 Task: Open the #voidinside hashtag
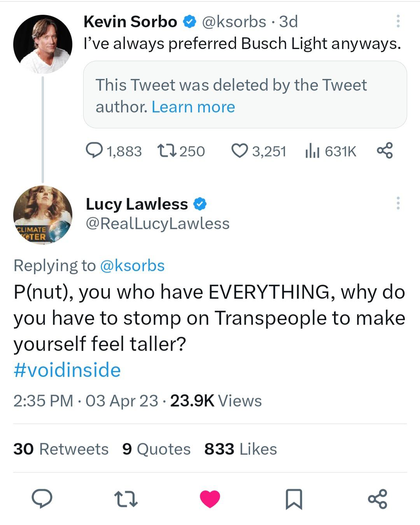pyautogui.click(x=67, y=370)
